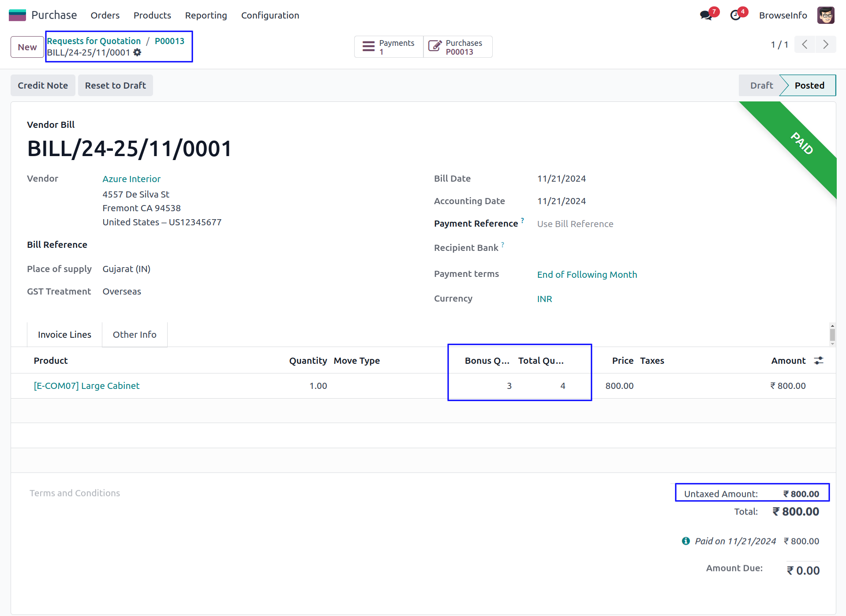Click the Draft status stage

[761, 86]
